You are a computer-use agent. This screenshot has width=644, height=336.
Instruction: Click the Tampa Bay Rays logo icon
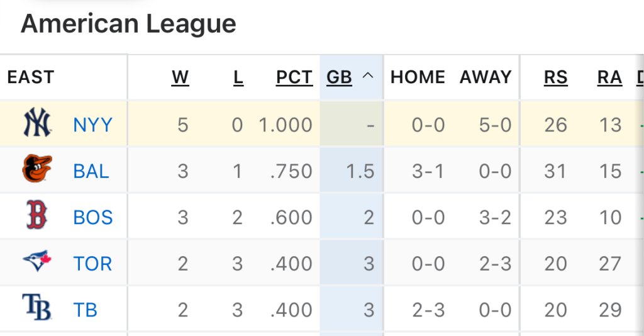37,308
